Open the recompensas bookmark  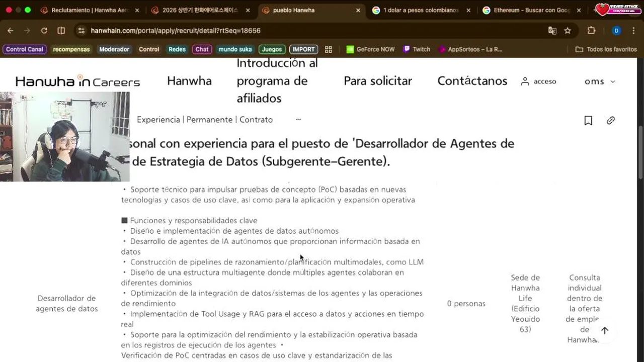[71, 49]
